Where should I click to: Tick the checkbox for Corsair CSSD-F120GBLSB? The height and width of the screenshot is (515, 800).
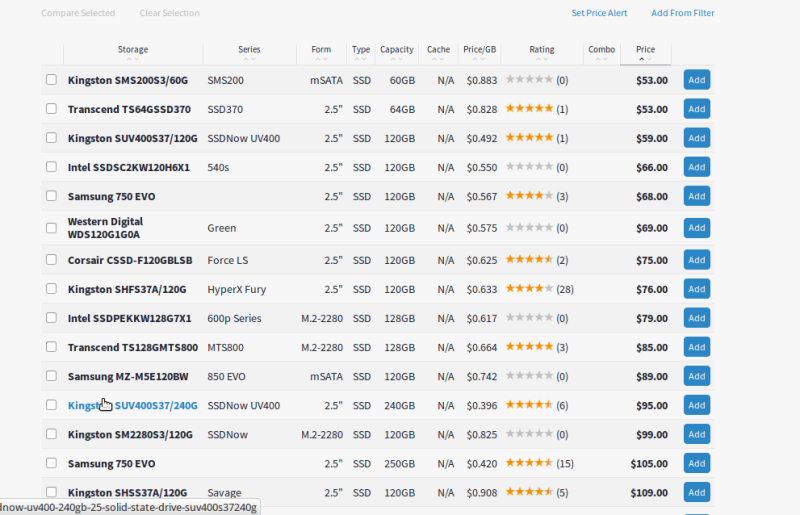tap(51, 260)
